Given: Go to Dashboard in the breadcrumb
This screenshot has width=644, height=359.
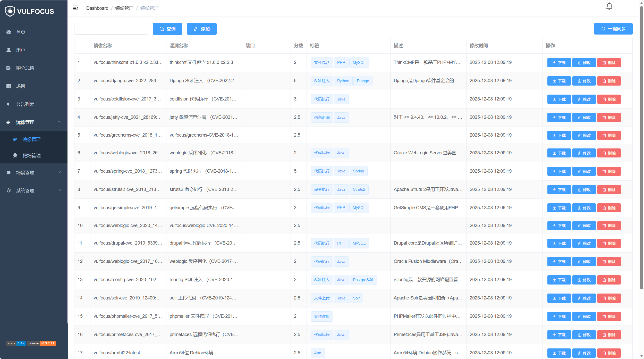Looking at the screenshot, I should (97, 8).
